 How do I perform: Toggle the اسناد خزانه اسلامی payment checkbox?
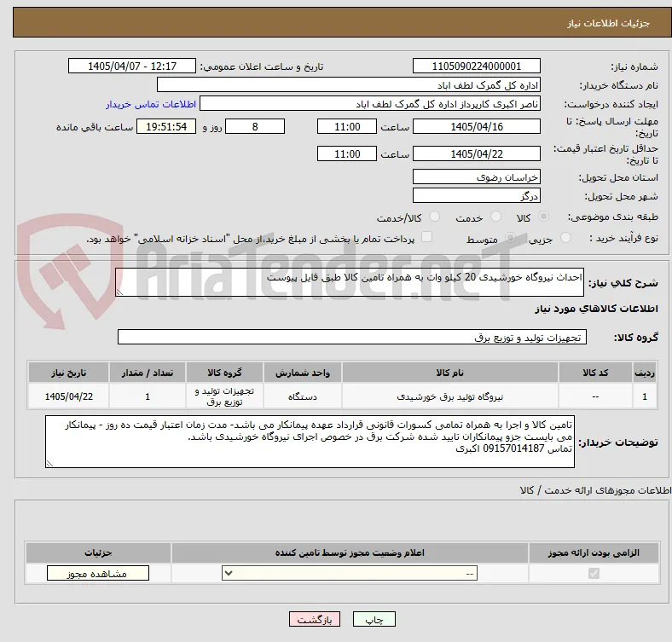pos(427,237)
